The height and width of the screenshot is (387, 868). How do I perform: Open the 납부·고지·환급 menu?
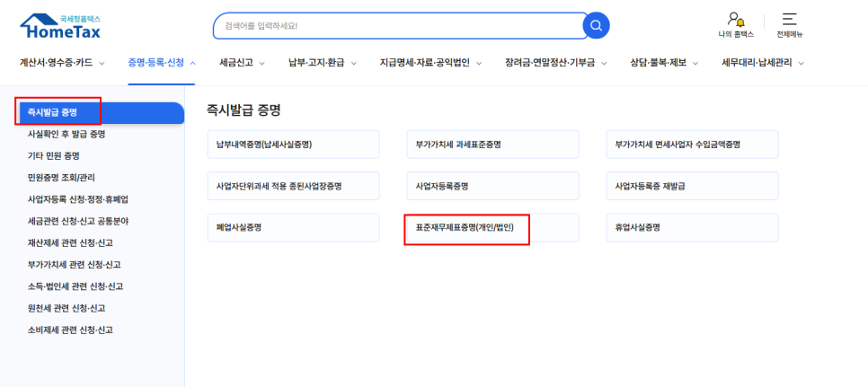[x=323, y=63]
